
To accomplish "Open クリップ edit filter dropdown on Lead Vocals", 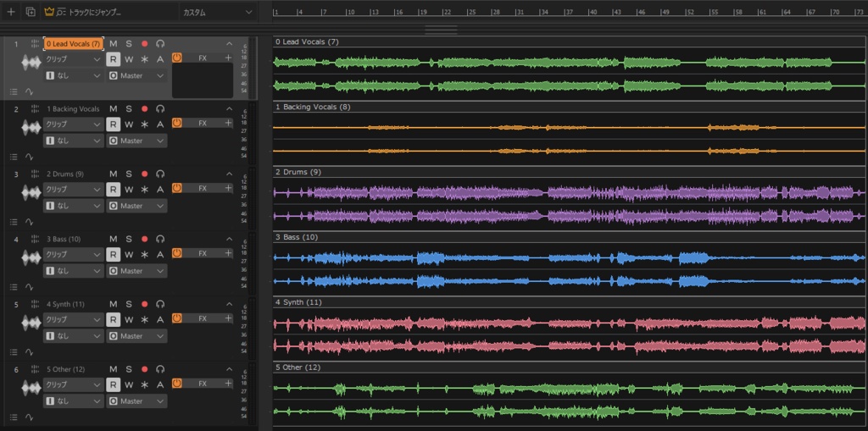I will pos(74,59).
